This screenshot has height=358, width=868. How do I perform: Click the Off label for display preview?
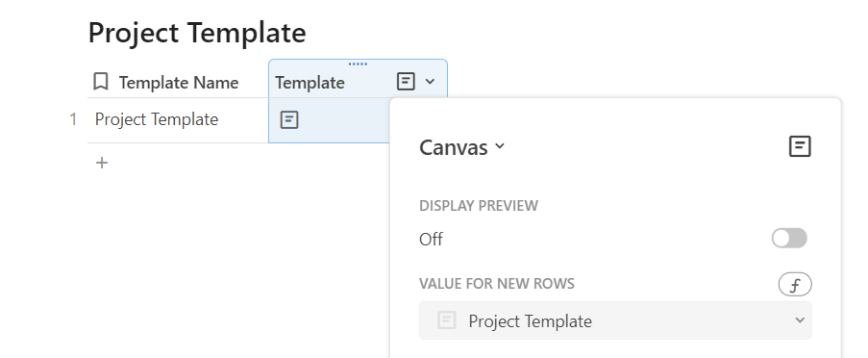pos(431,240)
